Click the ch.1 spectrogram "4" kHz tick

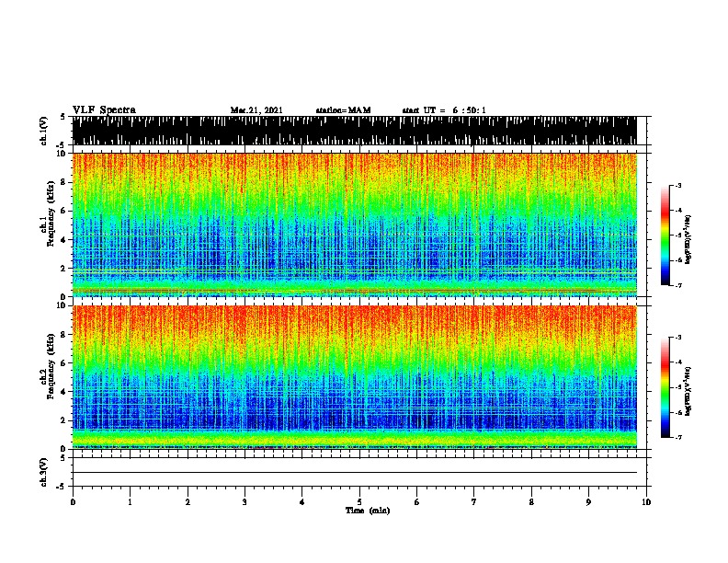pos(63,240)
